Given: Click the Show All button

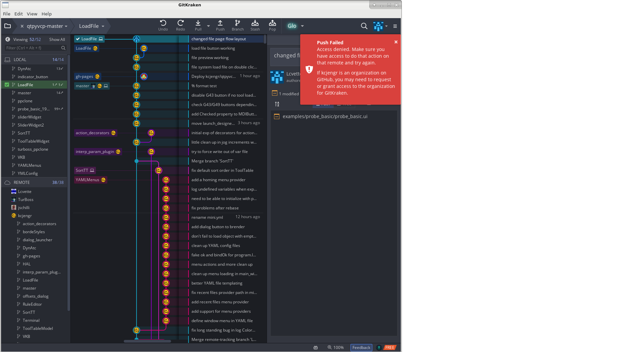Looking at the screenshot, I should coord(57,39).
